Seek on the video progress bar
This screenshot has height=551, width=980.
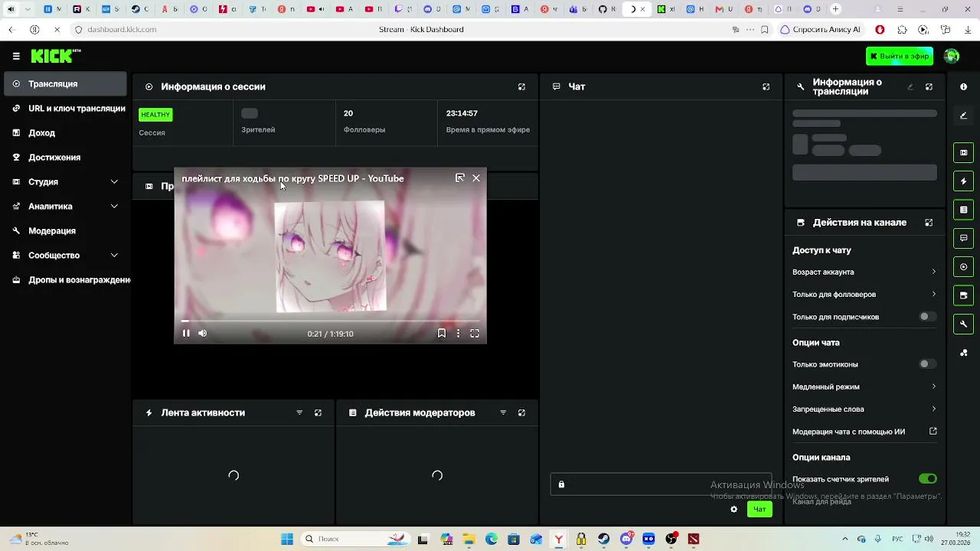(x=330, y=321)
